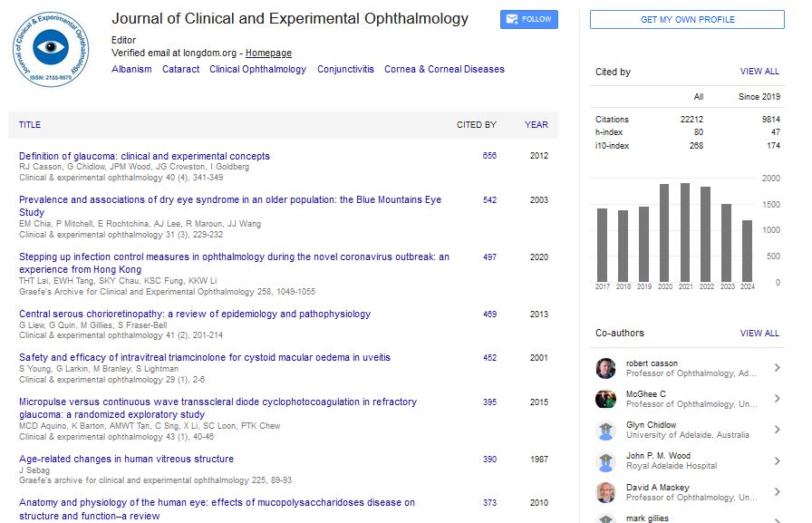Select the Cataract topic tag
The height and width of the screenshot is (523, 812).
coord(180,69)
